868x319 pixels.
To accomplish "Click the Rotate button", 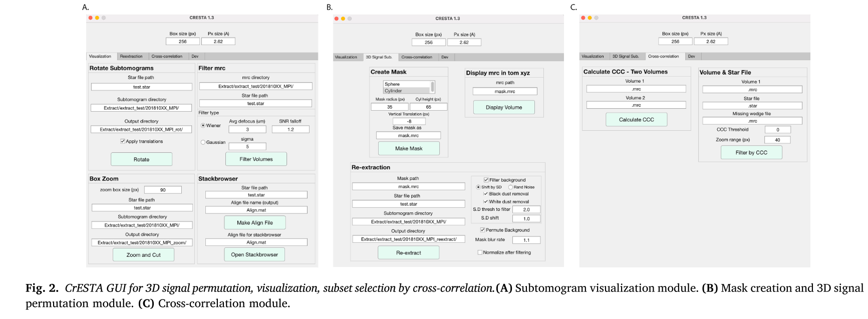I will [x=142, y=159].
